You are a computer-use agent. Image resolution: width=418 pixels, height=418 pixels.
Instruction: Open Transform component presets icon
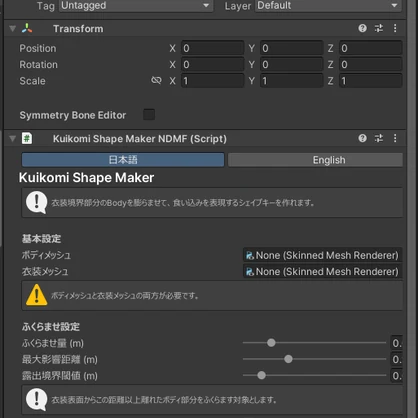(379, 28)
